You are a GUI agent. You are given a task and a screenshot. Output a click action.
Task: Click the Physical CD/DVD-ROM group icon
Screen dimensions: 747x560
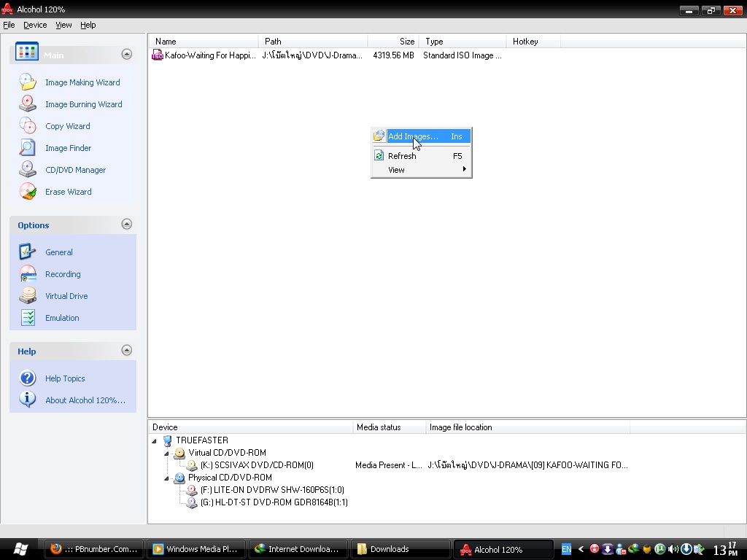tap(179, 478)
